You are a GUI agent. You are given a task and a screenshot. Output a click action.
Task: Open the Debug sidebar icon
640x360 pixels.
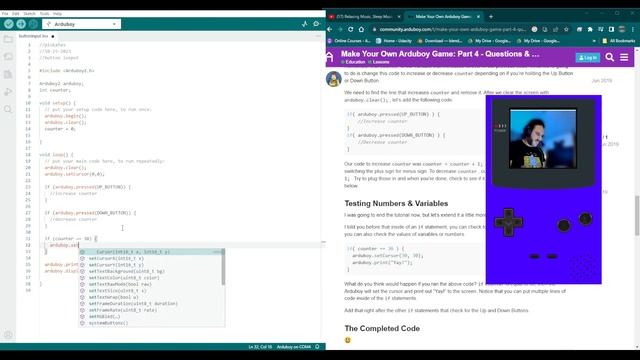point(8,92)
